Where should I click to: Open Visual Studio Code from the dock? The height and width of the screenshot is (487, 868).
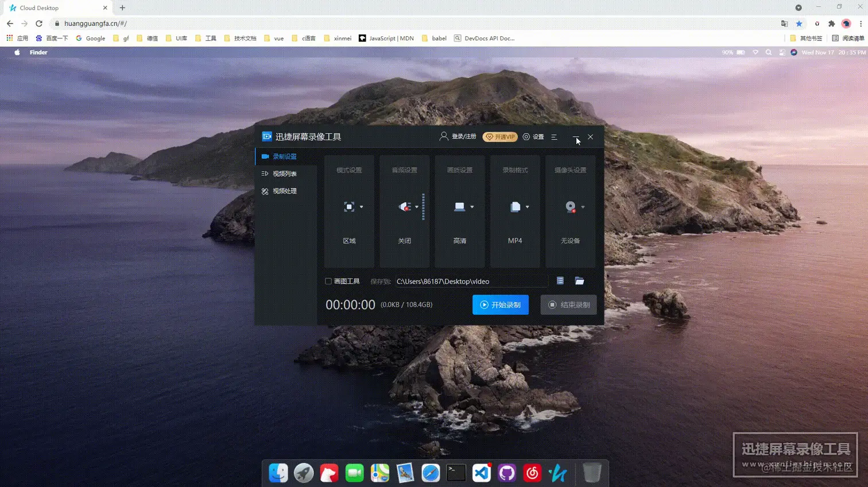coord(482,473)
